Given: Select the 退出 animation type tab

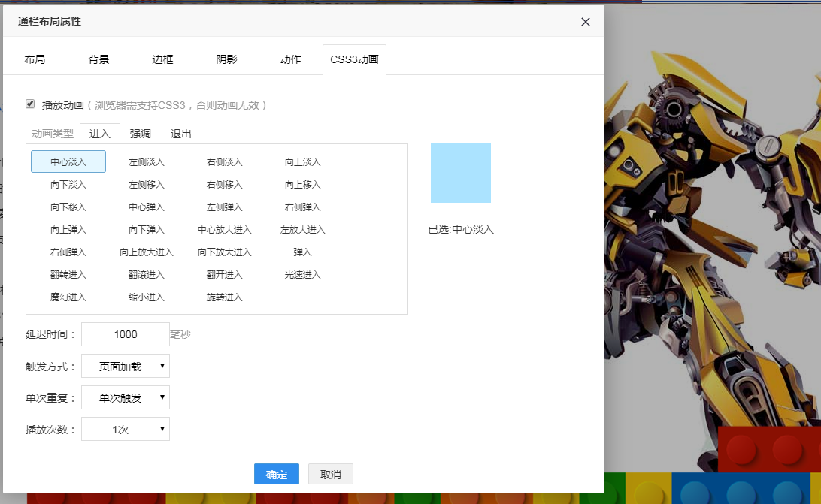Looking at the screenshot, I should pos(180,134).
